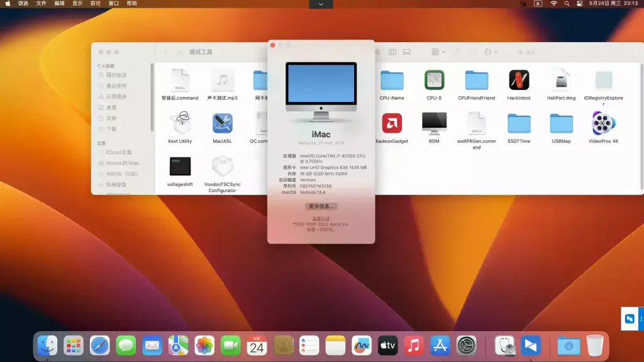Click the 更多信息 button in About window
The height and width of the screenshot is (362, 644).
[x=321, y=206]
